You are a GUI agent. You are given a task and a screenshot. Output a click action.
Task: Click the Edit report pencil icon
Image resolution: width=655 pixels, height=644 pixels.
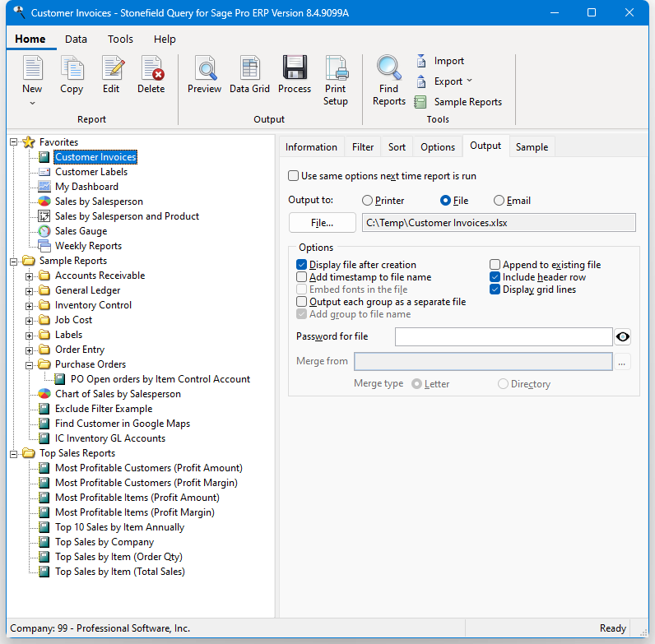(x=113, y=67)
